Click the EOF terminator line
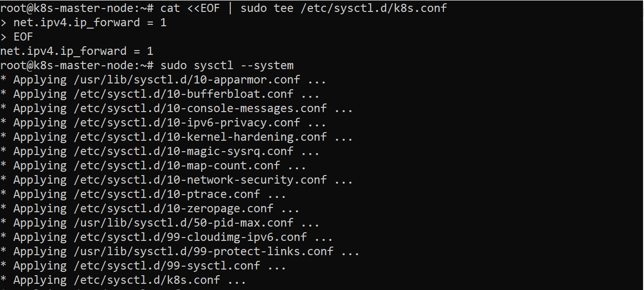 (23, 37)
